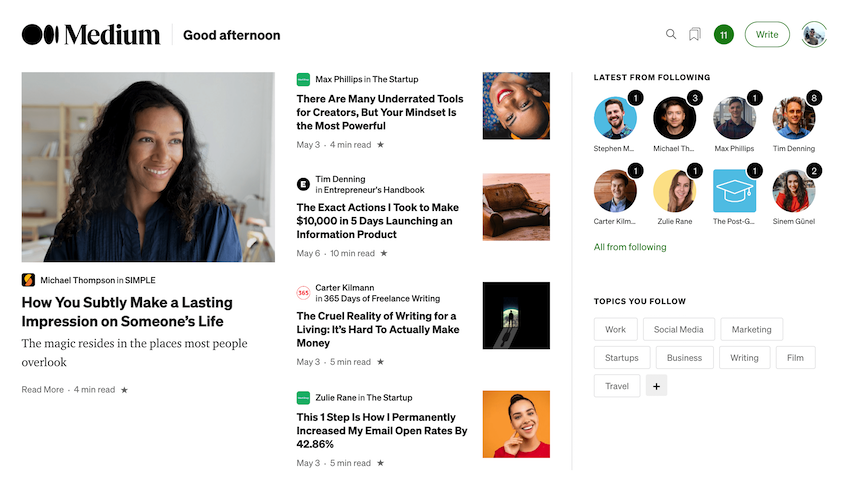
Task: Open Tim Denning's avatar with 8 badge
Action: (x=794, y=118)
